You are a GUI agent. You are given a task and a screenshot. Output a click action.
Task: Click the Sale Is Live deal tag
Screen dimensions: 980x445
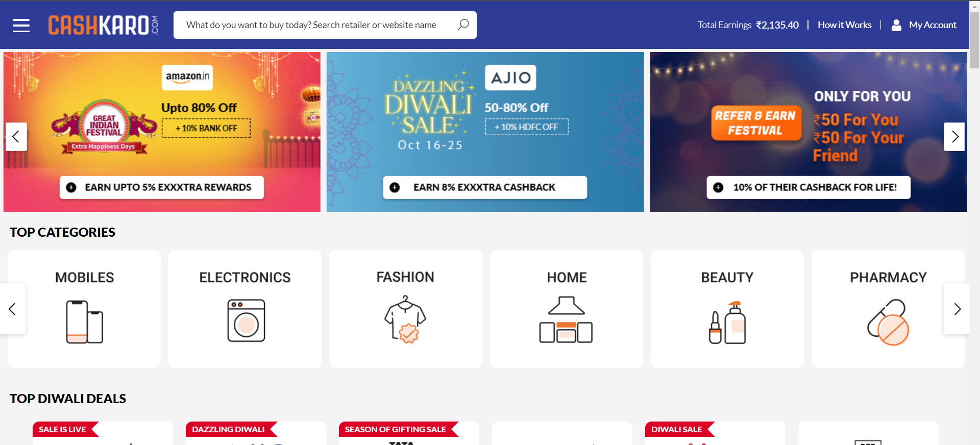(65, 429)
